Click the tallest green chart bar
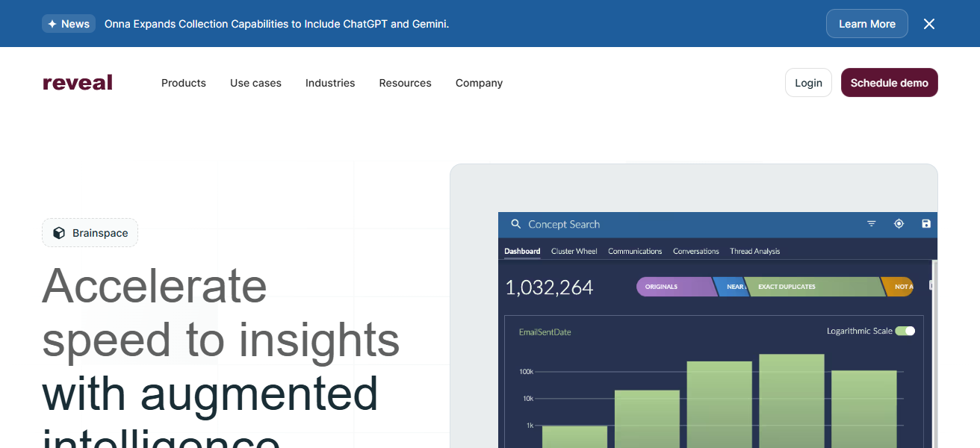 [792, 401]
